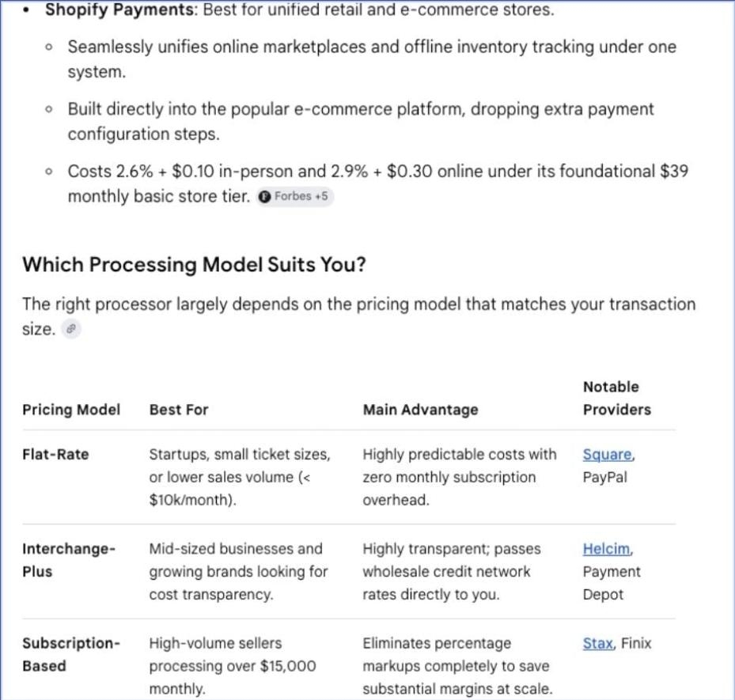
Task: Click the Payment Depot provider text
Action: coord(612,584)
